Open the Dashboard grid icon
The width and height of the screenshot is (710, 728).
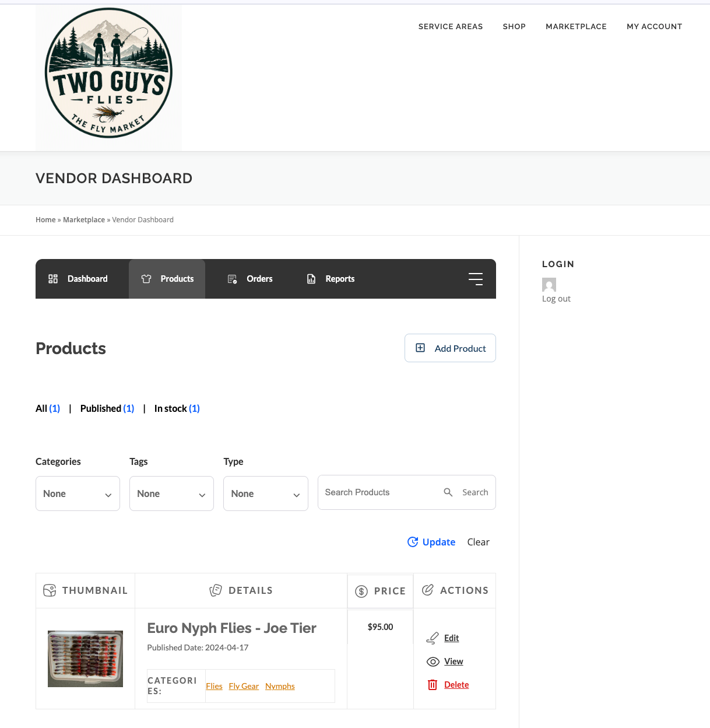point(53,279)
